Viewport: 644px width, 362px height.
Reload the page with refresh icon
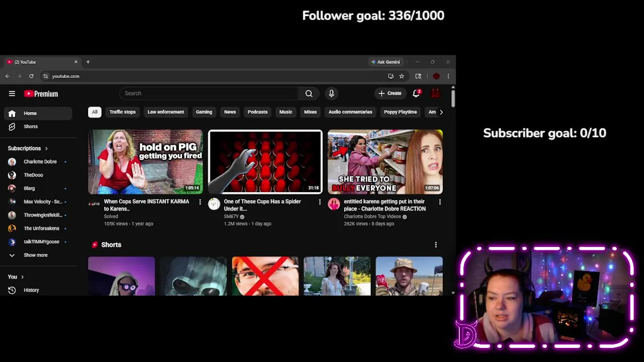(31, 76)
